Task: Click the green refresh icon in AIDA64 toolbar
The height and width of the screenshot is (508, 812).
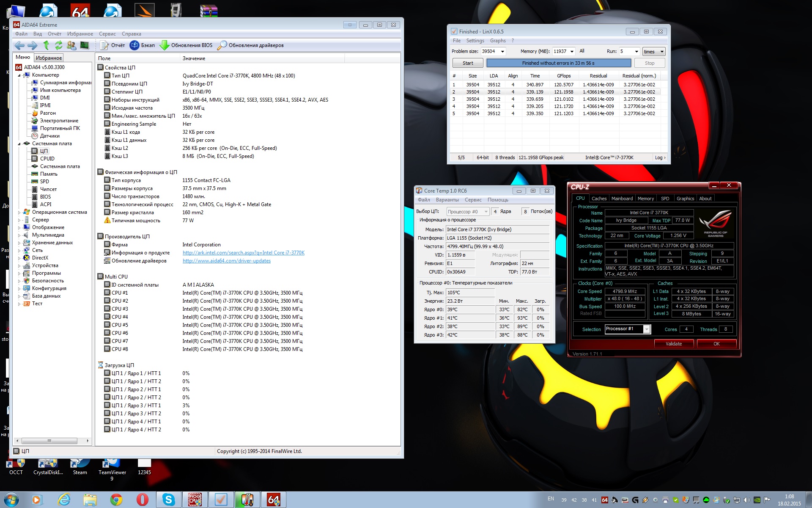Action: (59, 45)
